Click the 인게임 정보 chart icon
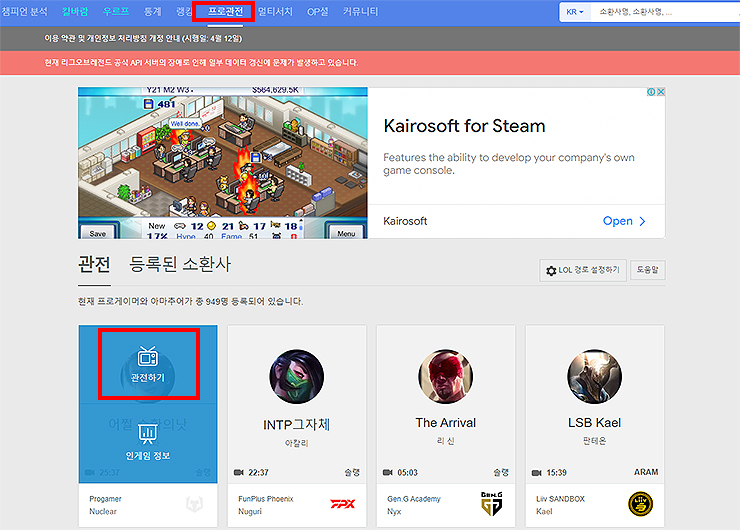This screenshot has height=530, width=740. (x=147, y=433)
